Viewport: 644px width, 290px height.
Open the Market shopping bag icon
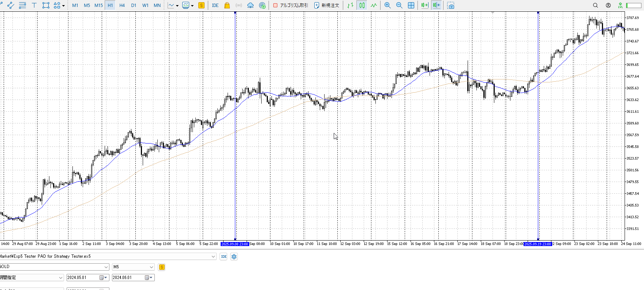(x=227, y=5)
